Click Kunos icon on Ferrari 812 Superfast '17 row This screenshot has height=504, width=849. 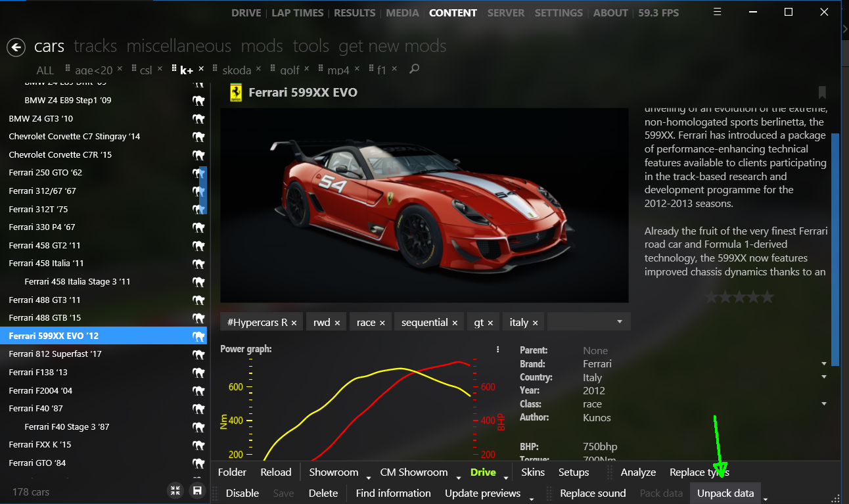[x=198, y=354]
